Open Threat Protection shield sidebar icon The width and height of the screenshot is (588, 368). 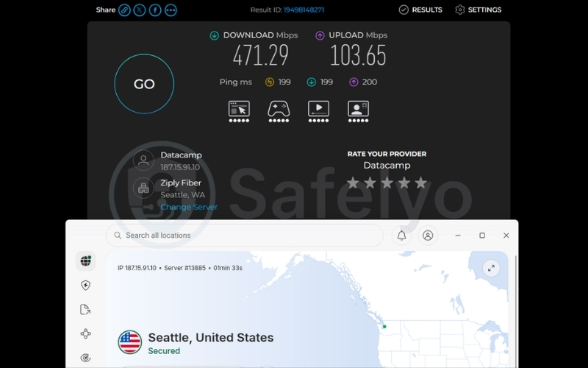pyautogui.click(x=85, y=286)
